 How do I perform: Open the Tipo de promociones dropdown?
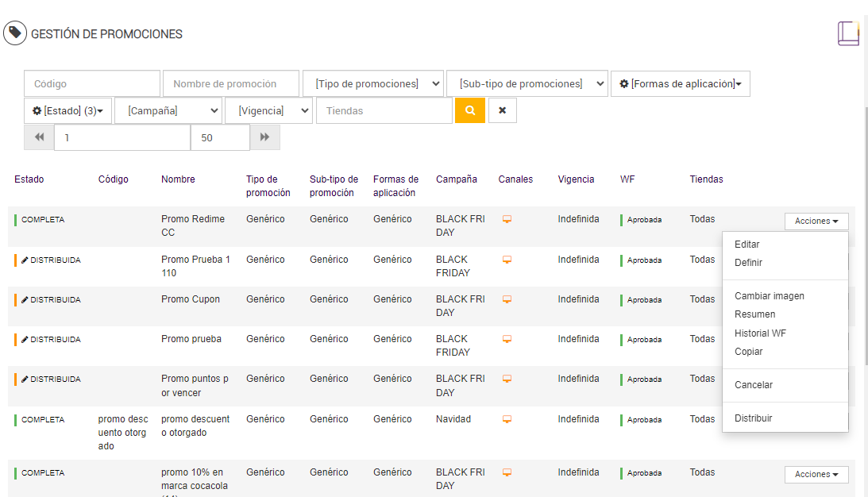pyautogui.click(x=372, y=83)
